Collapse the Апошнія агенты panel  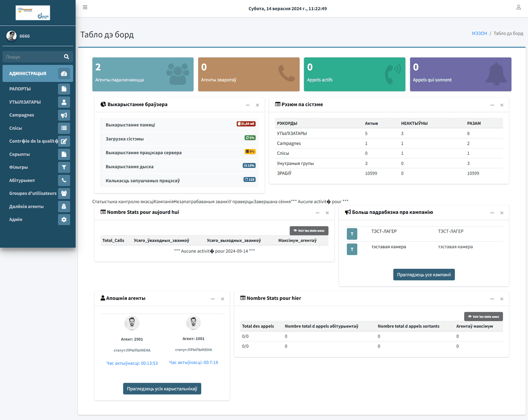pos(213,299)
